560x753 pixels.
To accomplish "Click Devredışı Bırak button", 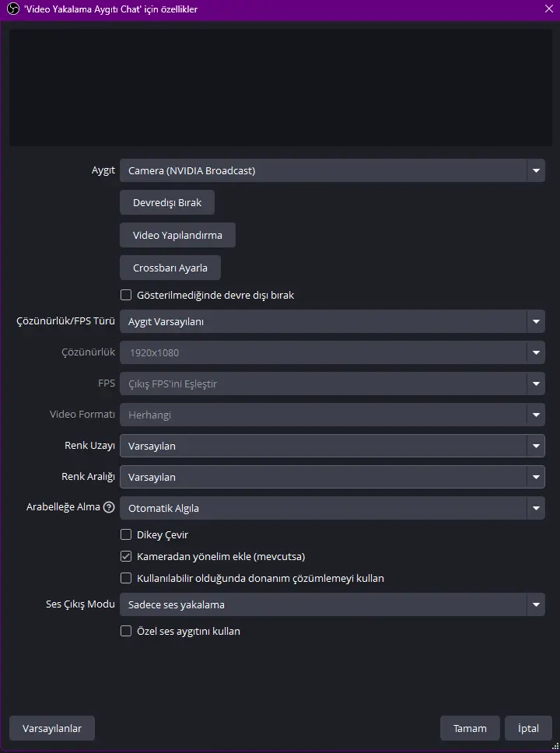I will [x=167, y=203].
